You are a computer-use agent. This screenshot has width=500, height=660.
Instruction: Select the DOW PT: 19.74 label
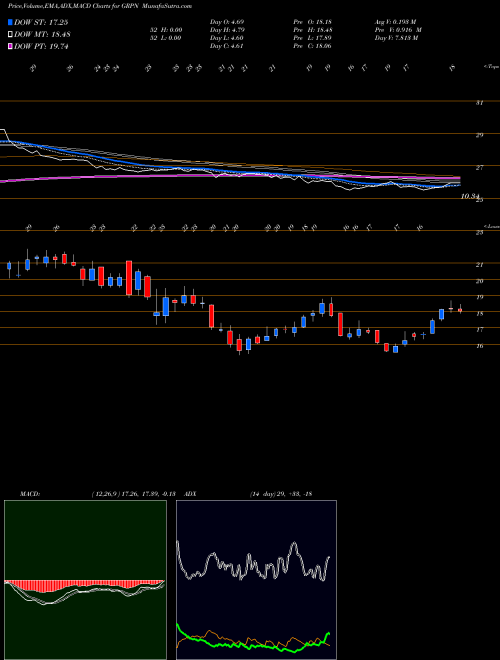pos(41,46)
